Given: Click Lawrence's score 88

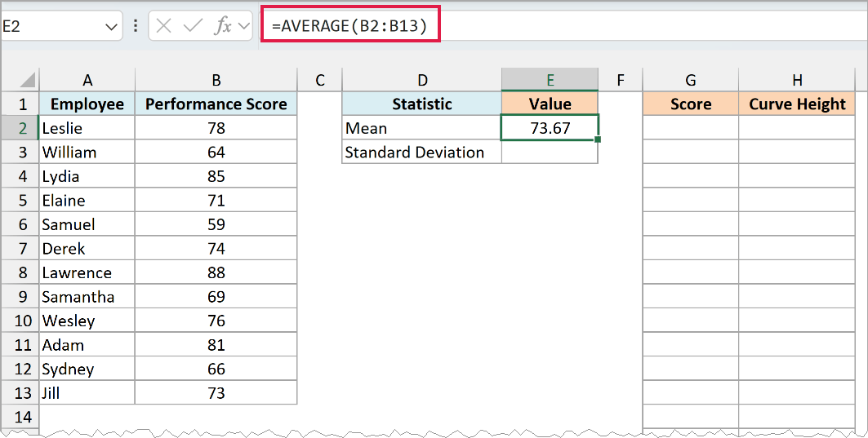Looking at the screenshot, I should pos(216,272).
